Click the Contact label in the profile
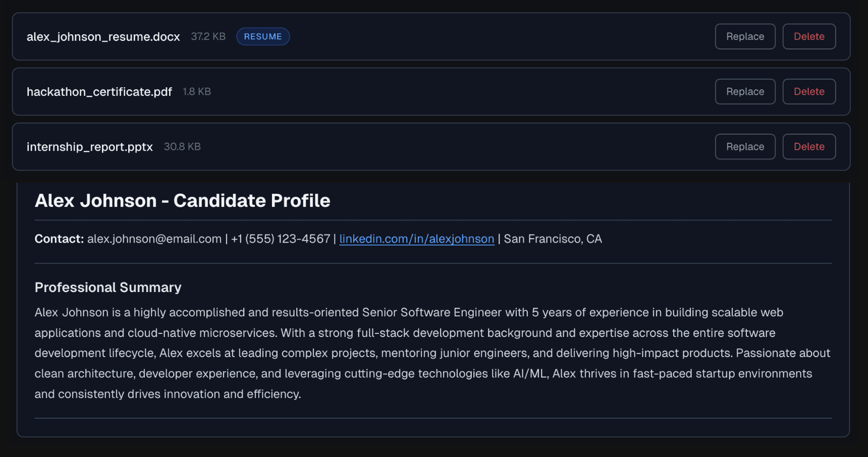 [59, 239]
